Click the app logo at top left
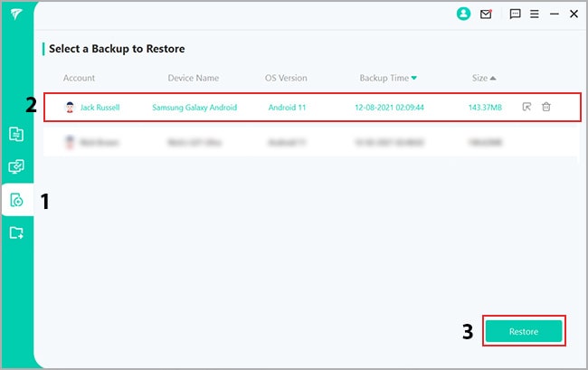 tap(16, 15)
